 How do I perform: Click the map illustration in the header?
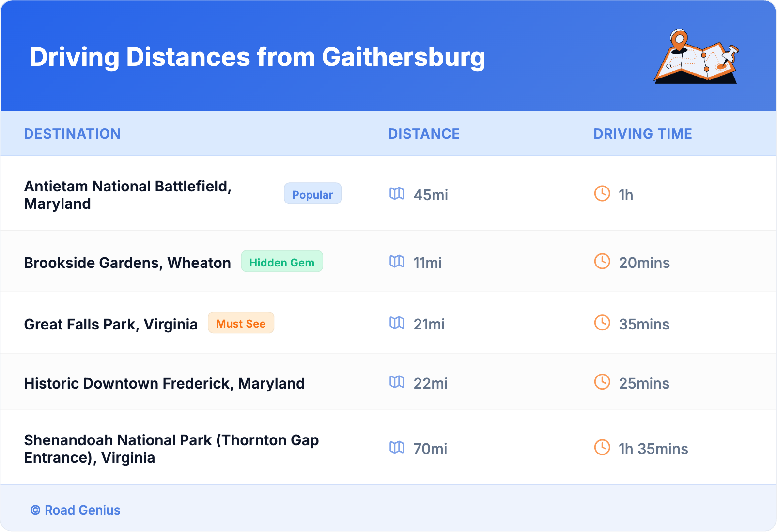(x=696, y=57)
